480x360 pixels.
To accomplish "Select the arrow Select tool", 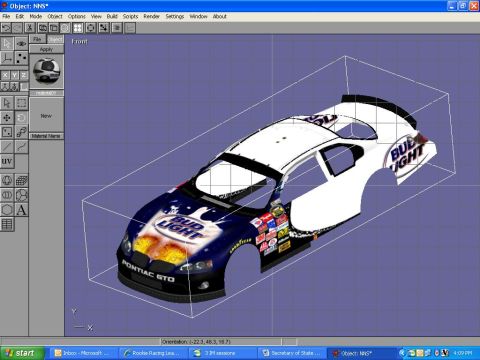I will [x=7, y=103].
